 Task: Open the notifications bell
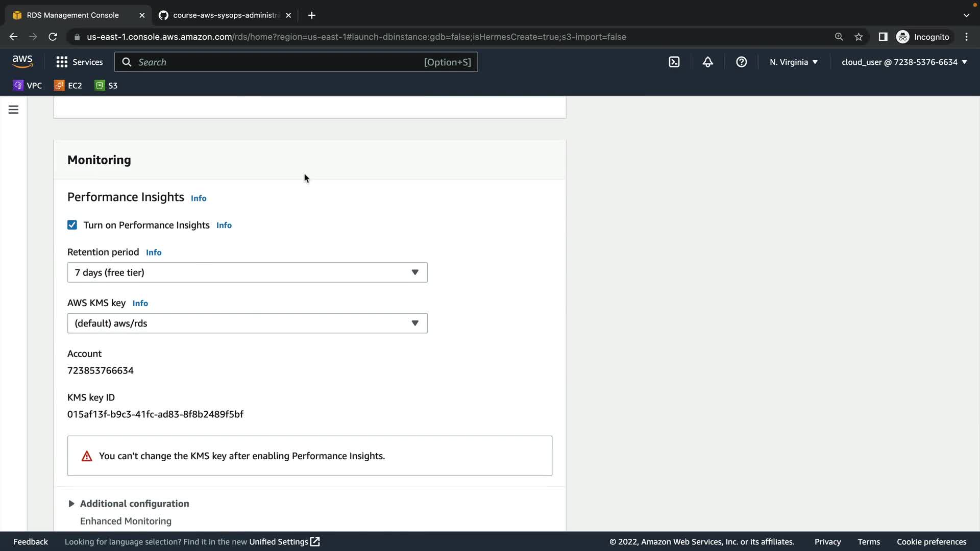click(707, 62)
